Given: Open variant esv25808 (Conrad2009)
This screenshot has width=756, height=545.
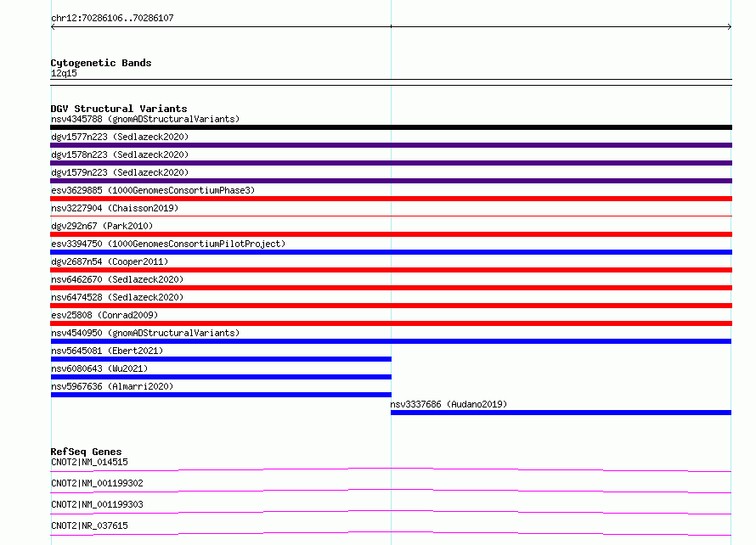Looking at the screenshot, I should 104,315.
